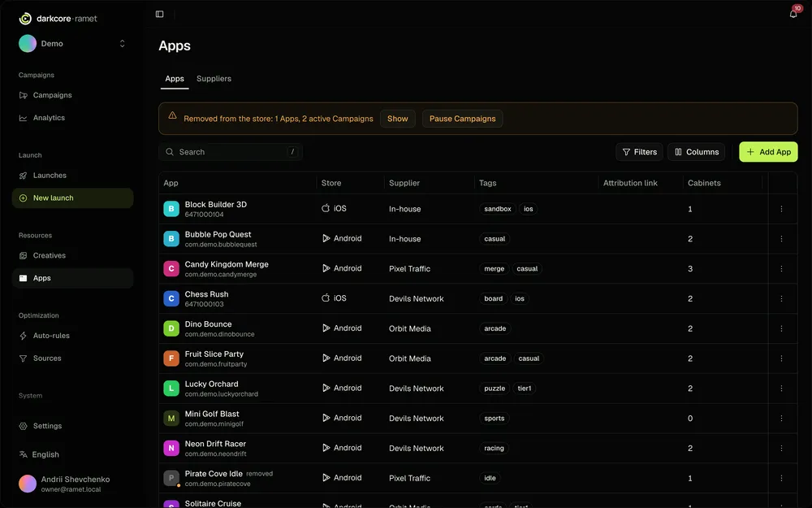Open the Columns chooser
The height and width of the screenshot is (508, 812).
[x=697, y=152]
